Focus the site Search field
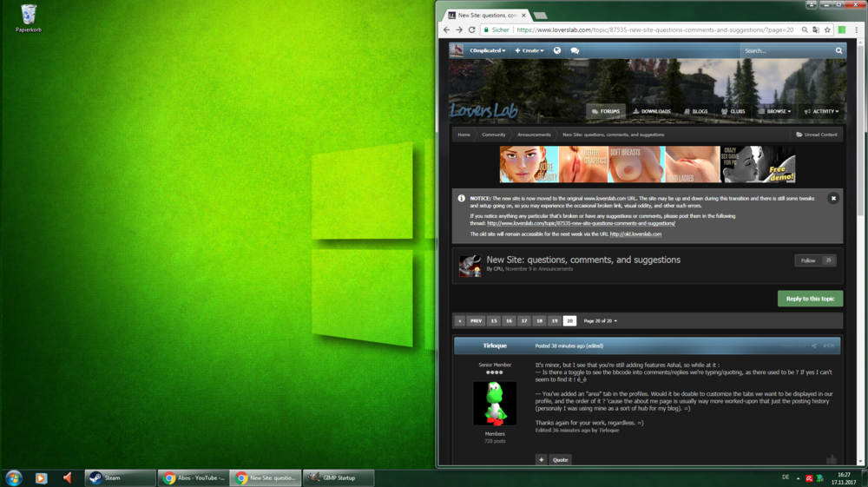868x487 pixels. [x=786, y=50]
